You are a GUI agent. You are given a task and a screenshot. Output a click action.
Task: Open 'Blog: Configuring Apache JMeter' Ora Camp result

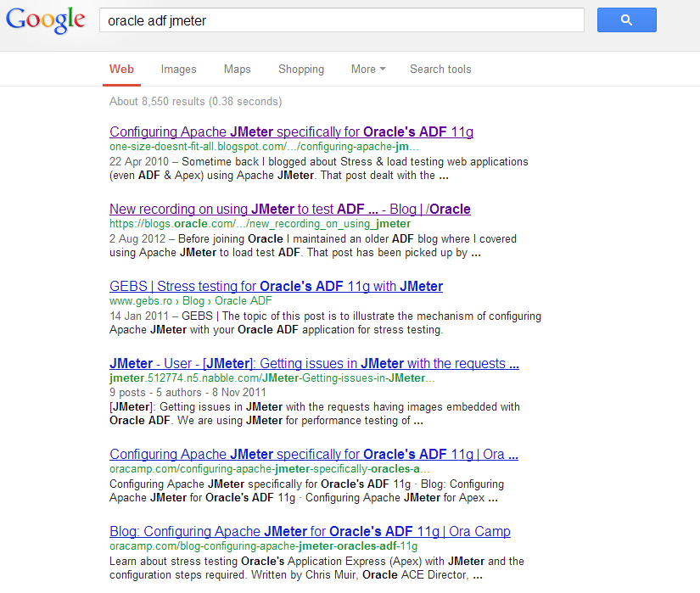point(310,532)
